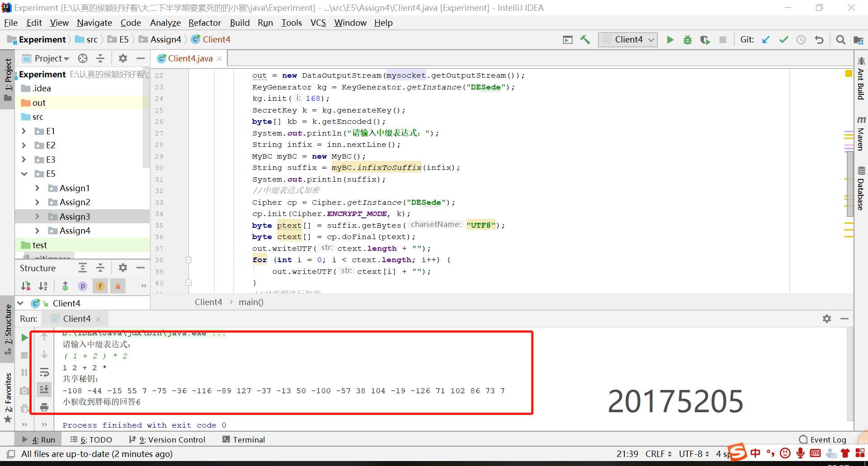Close the Client4.java editor tab
This screenshot has width=868, height=466.
(219, 59)
